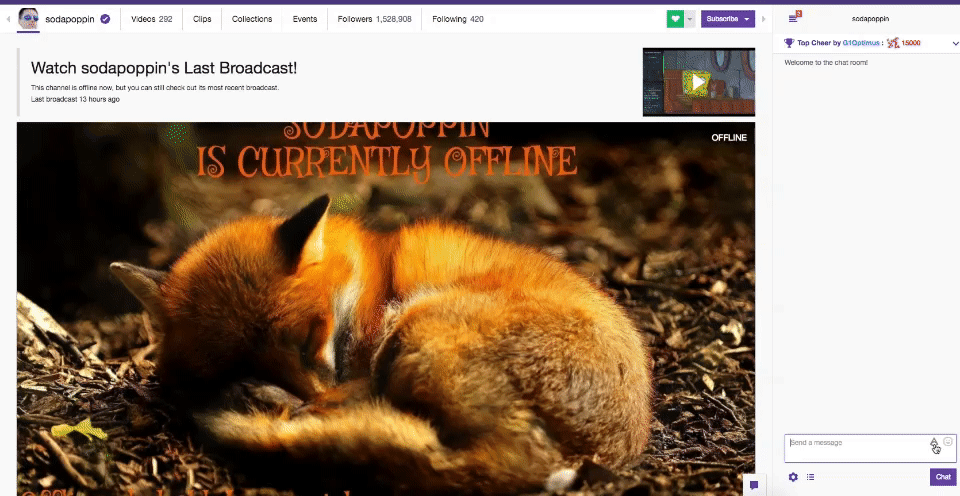Expand the Top Cheer leaderboard chevron
Screen dimensions: 960x496
955,43
